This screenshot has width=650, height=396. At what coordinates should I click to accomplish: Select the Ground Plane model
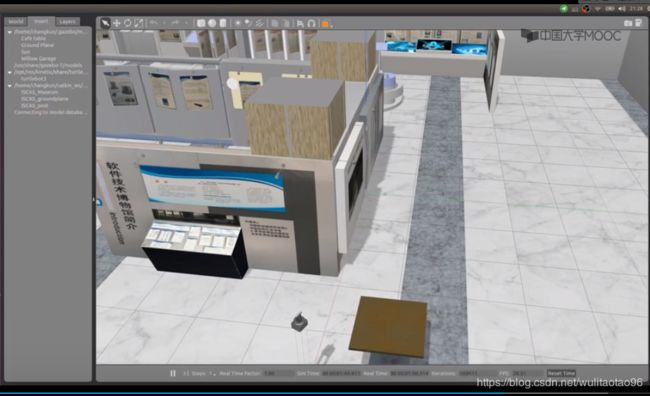tap(37, 45)
